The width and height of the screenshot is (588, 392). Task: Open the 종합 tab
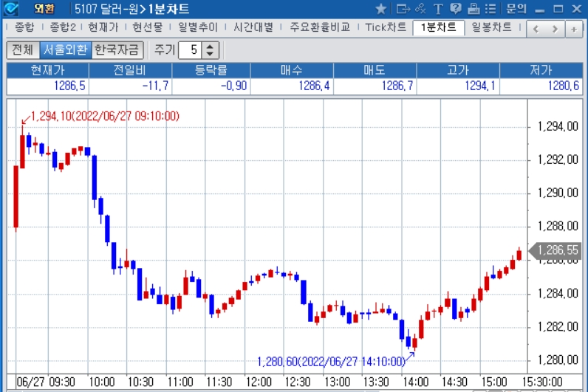click(24, 27)
